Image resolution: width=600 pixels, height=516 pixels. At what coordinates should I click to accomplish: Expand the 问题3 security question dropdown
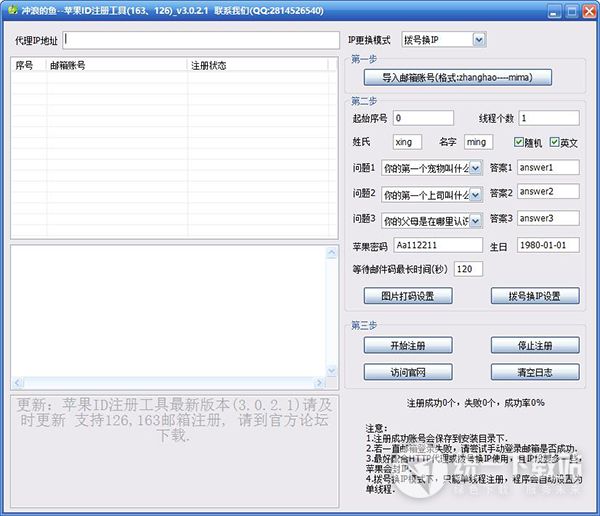(x=475, y=221)
